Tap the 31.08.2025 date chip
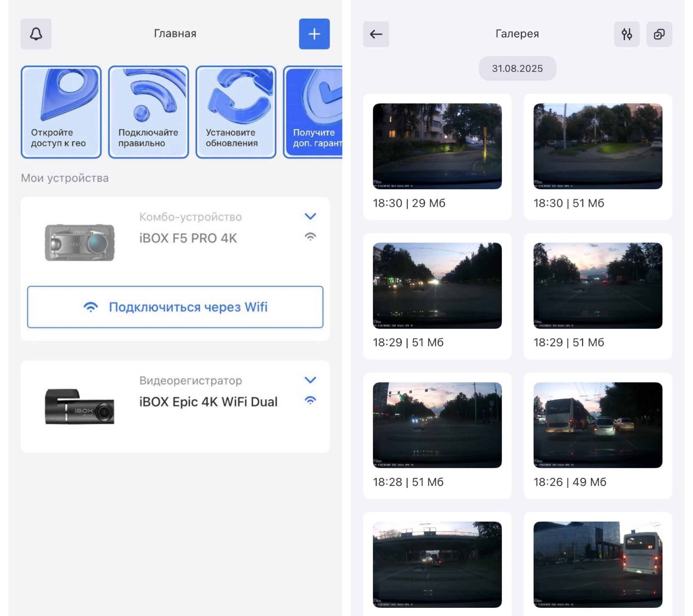Viewport: 693px width, 616px height. click(x=517, y=68)
